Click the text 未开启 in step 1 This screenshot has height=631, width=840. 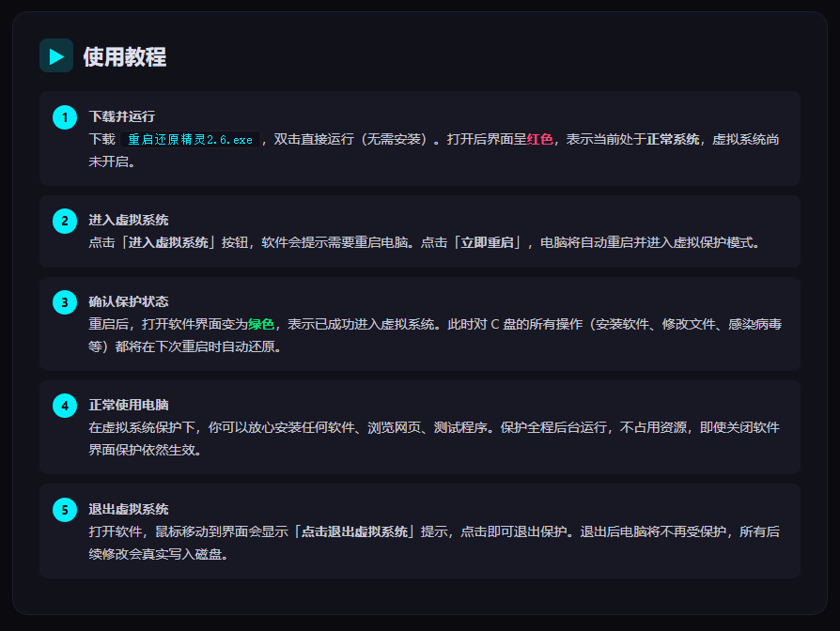108,162
